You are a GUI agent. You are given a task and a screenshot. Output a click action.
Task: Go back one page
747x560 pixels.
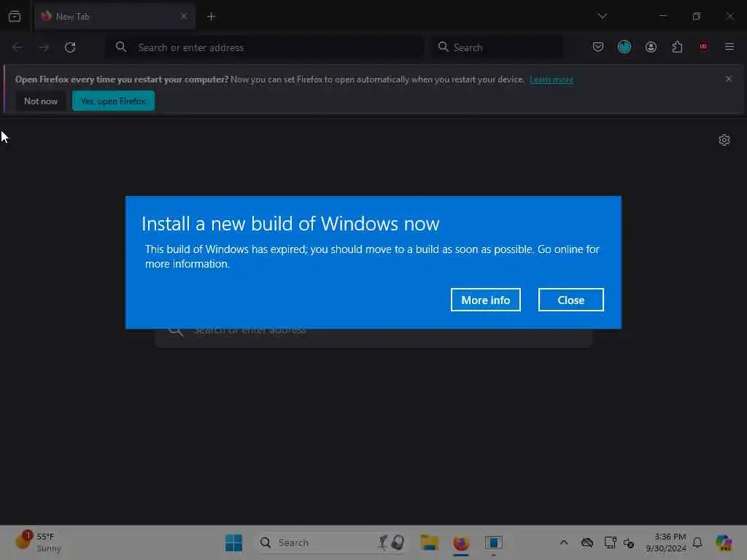pyautogui.click(x=18, y=47)
